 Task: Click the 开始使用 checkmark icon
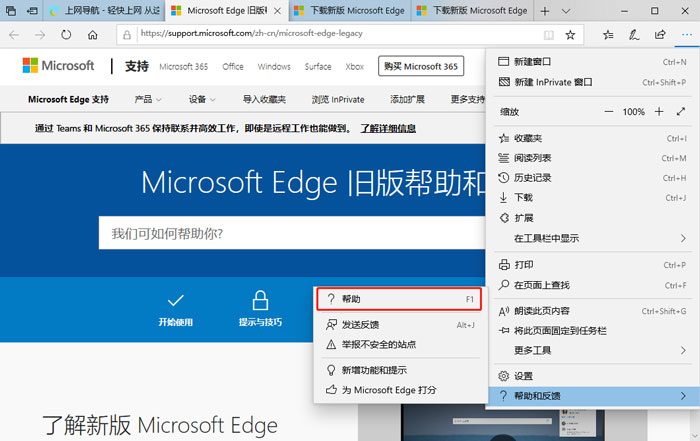click(176, 301)
